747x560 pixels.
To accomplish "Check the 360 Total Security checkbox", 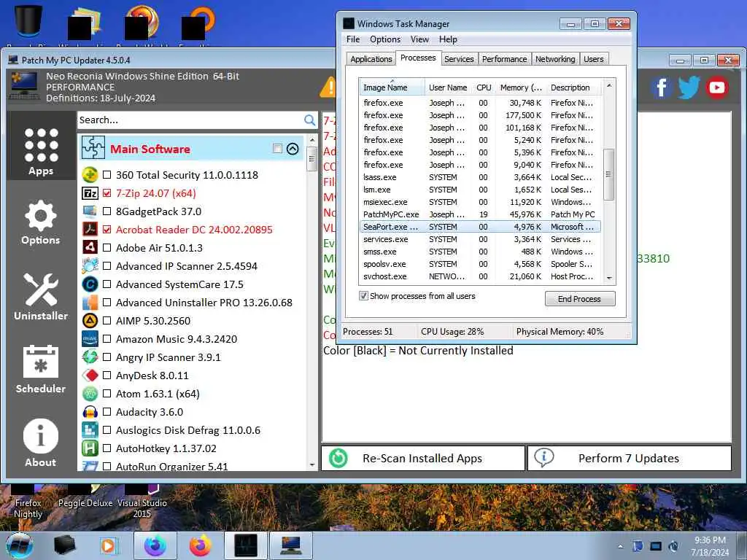I will coord(107,175).
